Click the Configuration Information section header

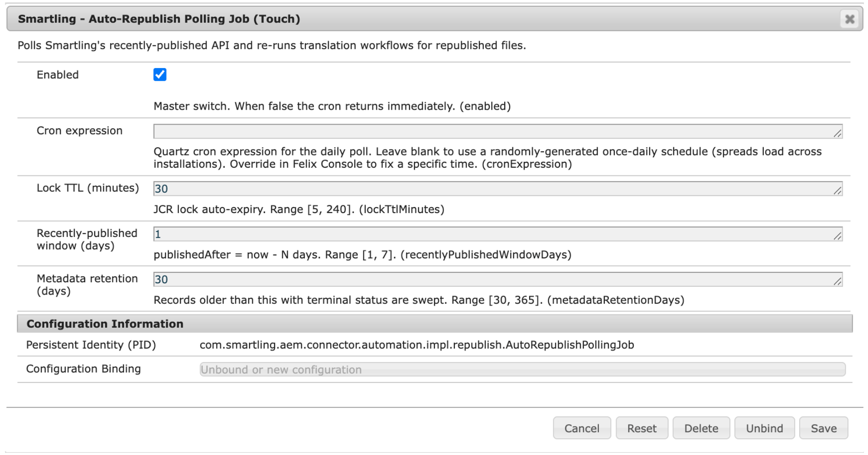point(435,324)
